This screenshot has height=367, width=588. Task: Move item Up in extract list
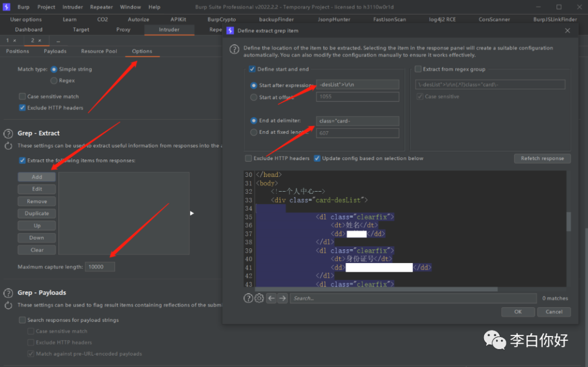tap(37, 225)
